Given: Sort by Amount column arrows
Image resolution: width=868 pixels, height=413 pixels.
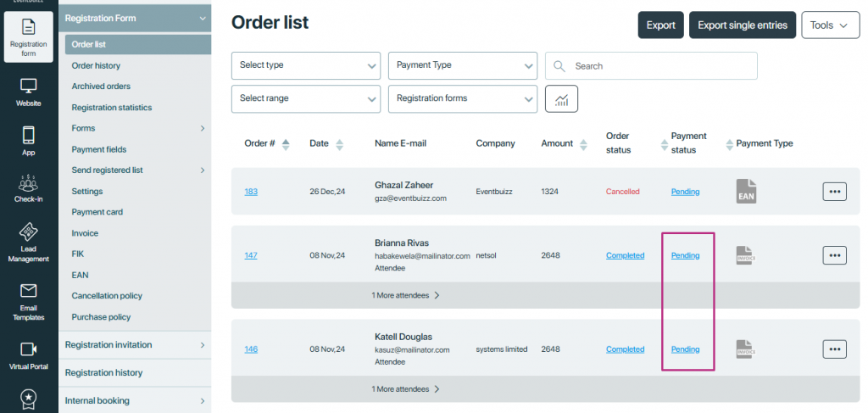Looking at the screenshot, I should point(582,144).
